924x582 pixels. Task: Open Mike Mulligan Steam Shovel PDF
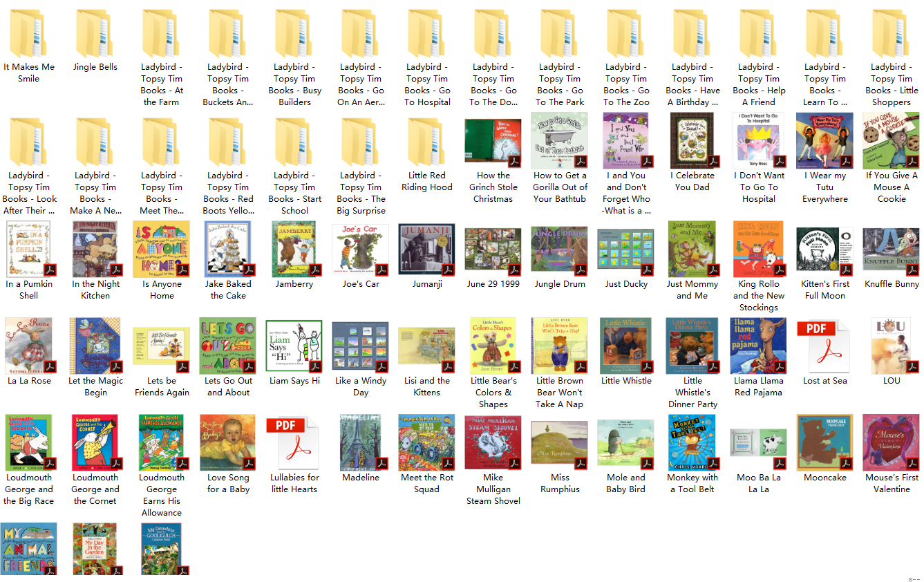click(x=493, y=443)
